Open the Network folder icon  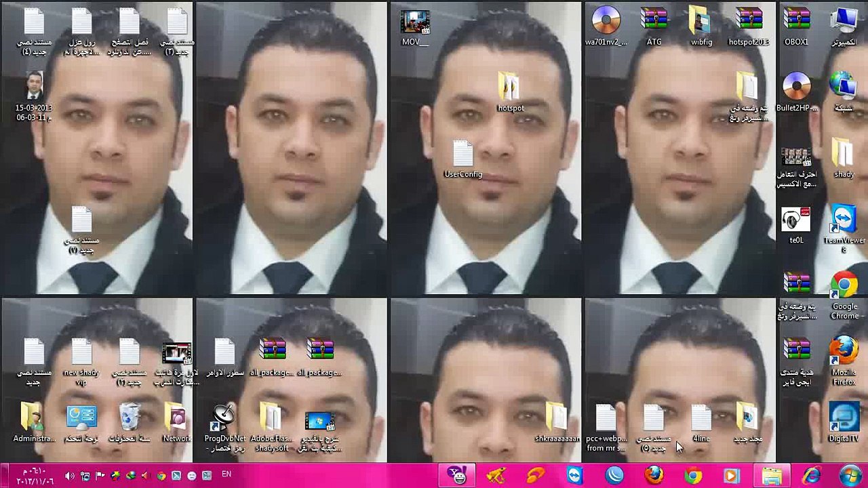coord(177,424)
